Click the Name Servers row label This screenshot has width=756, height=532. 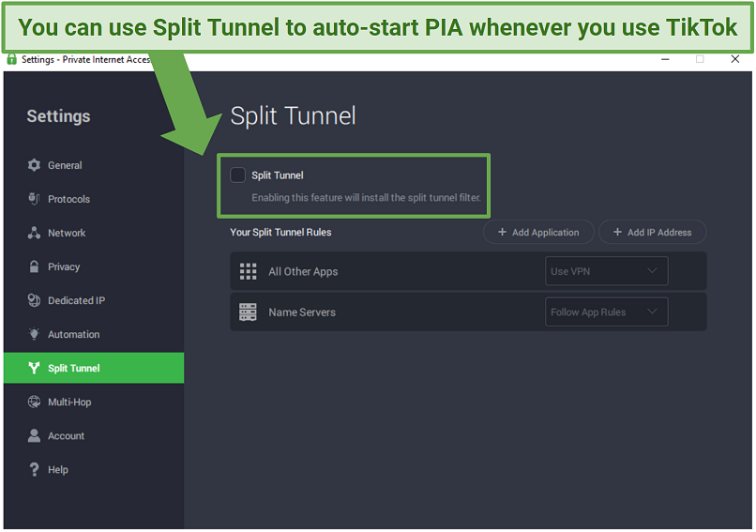[x=302, y=312]
